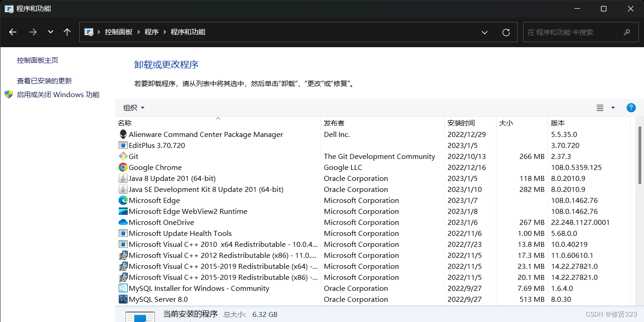The height and width of the screenshot is (322, 644).
Task: Open the view options dropdown arrow
Action: coord(612,108)
